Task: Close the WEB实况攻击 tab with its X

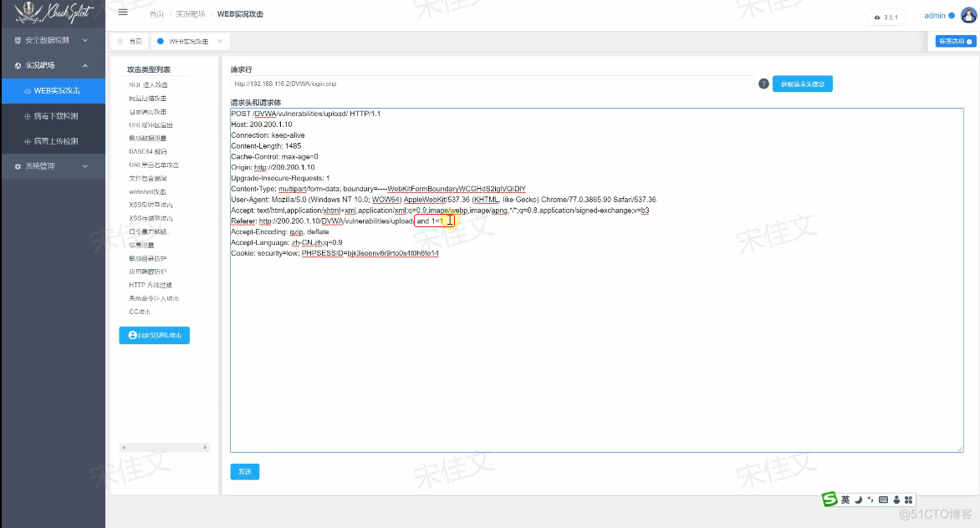Action: click(220, 41)
